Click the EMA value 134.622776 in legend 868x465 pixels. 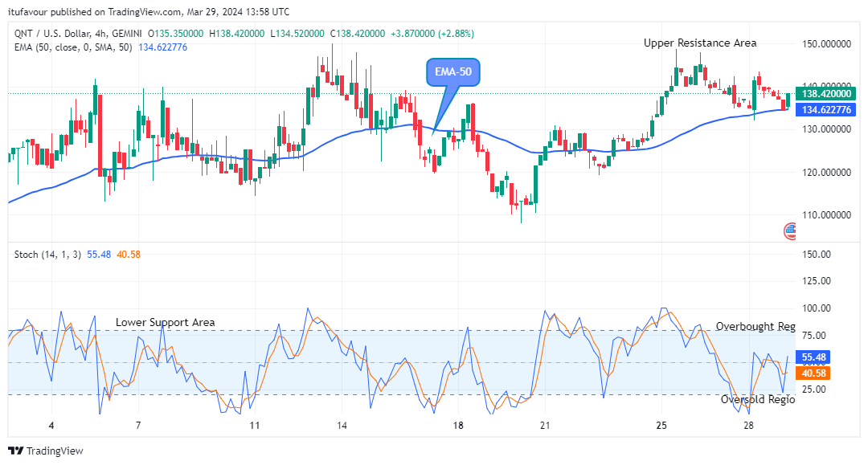pyautogui.click(x=162, y=47)
